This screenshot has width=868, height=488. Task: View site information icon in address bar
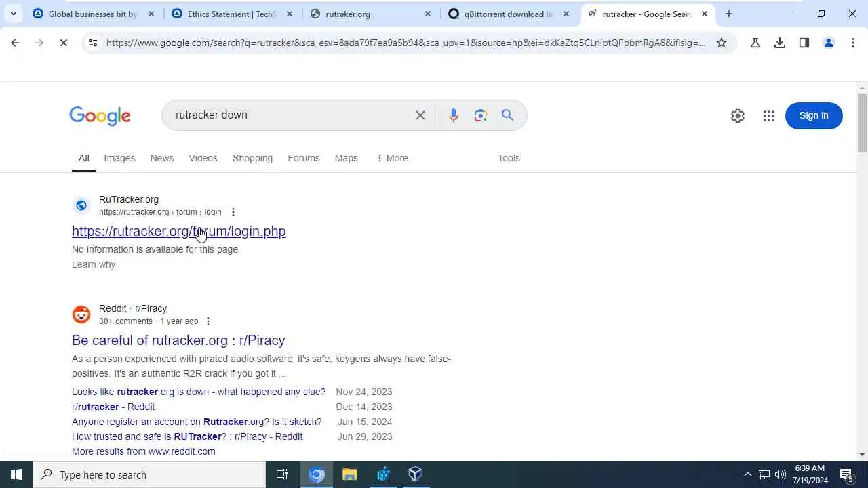click(93, 43)
